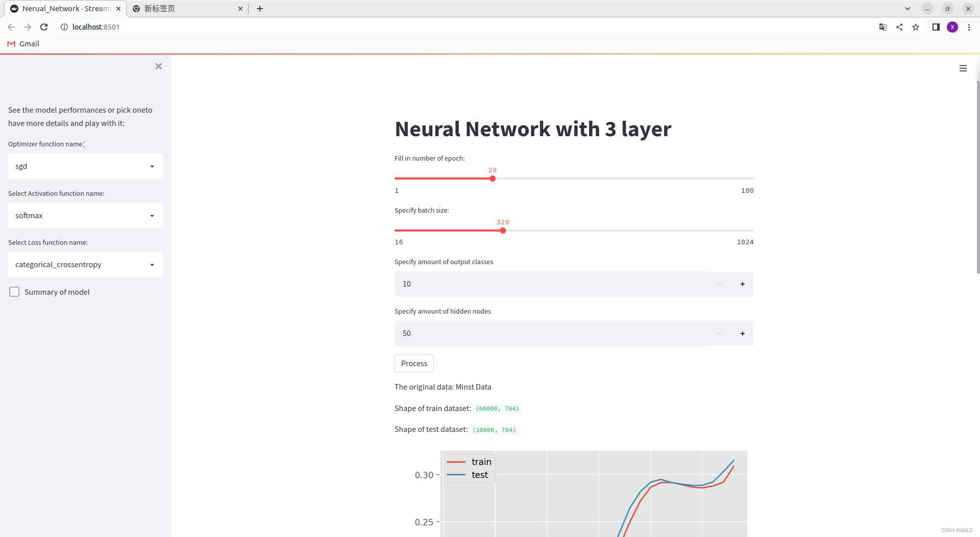Open the Google Translate icon

pos(883,27)
